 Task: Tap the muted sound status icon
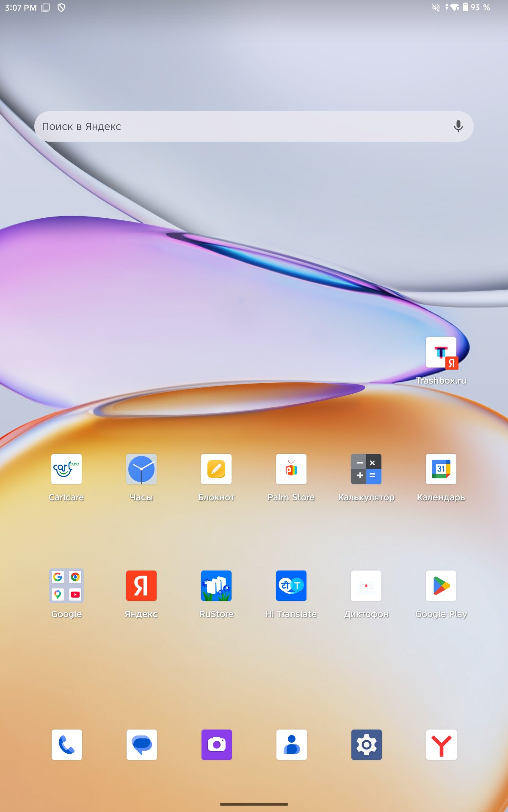pyautogui.click(x=436, y=7)
